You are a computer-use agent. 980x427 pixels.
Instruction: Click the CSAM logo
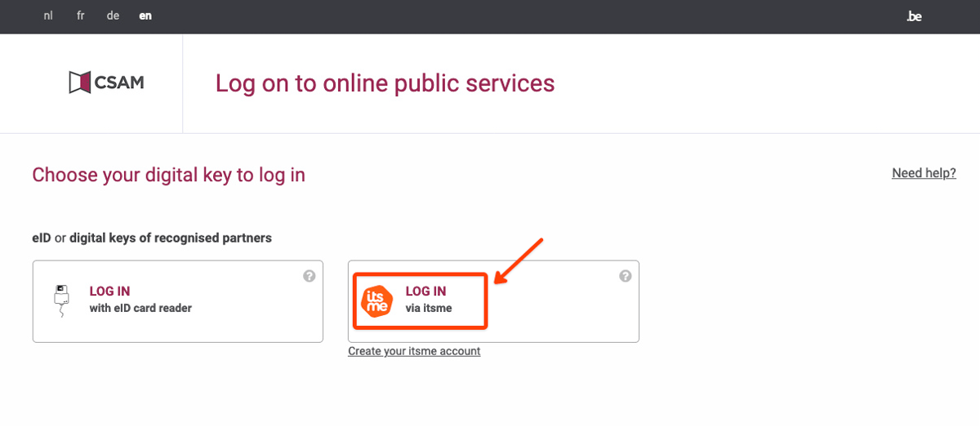point(106,82)
